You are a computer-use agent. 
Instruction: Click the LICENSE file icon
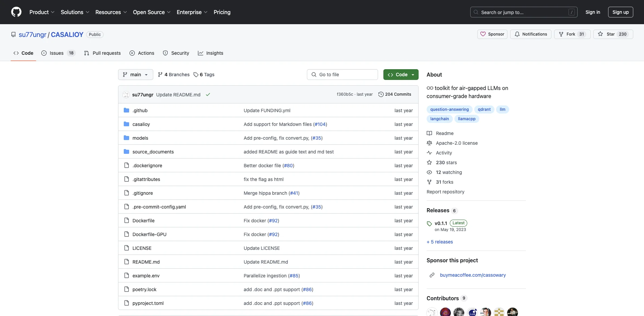click(x=126, y=248)
